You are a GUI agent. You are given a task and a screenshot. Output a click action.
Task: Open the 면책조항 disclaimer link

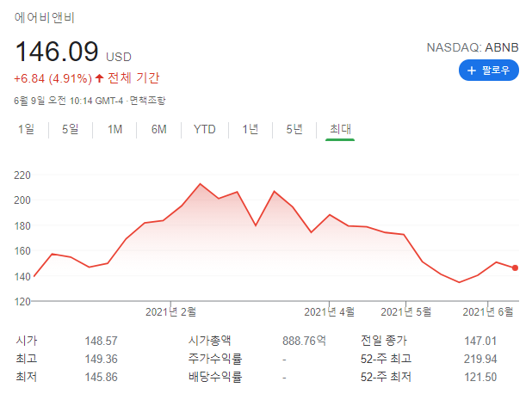pyautogui.click(x=147, y=101)
